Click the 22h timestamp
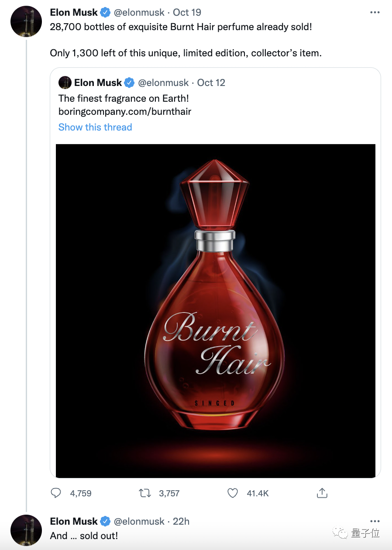 click(x=181, y=521)
